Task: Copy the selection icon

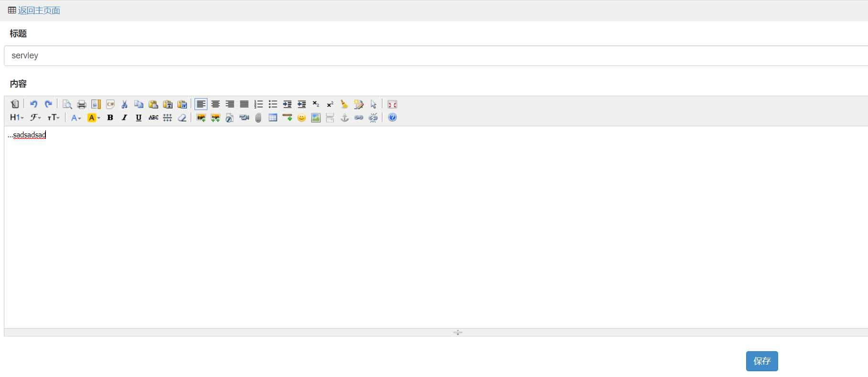Action: pyautogui.click(x=139, y=104)
